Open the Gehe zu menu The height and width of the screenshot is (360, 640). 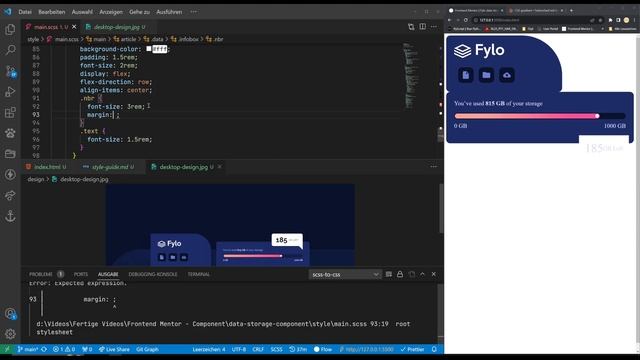139,12
